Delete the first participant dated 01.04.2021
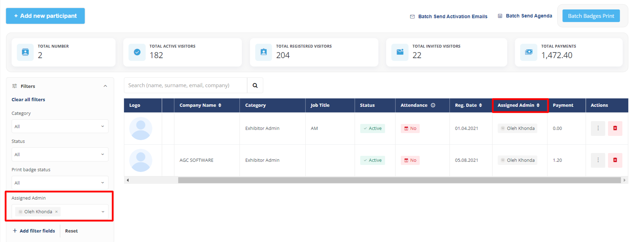Image resolution: width=644 pixels, height=242 pixels. (615, 128)
